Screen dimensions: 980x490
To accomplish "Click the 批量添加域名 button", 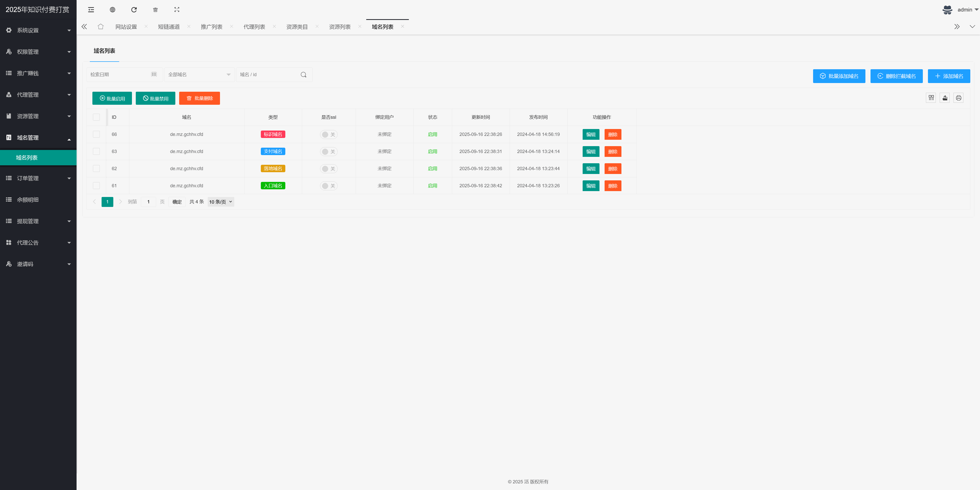I will (x=839, y=76).
